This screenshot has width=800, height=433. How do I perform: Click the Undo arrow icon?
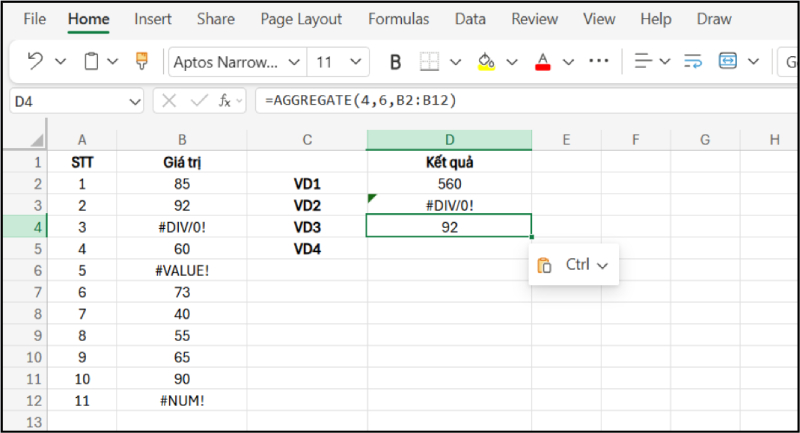[35, 62]
